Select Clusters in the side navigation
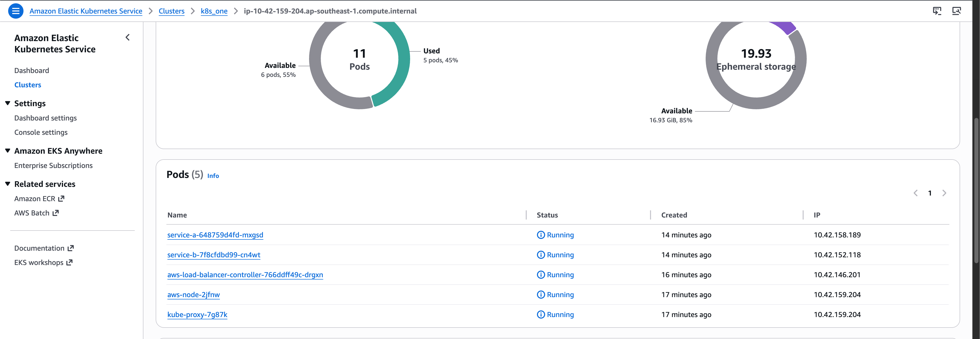The image size is (980, 339). tap(28, 85)
